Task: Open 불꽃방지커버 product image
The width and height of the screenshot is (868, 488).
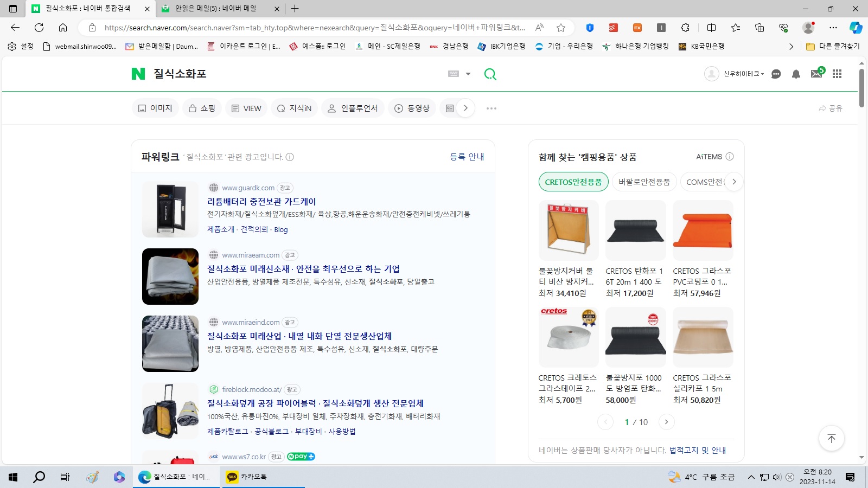Action: click(569, 230)
